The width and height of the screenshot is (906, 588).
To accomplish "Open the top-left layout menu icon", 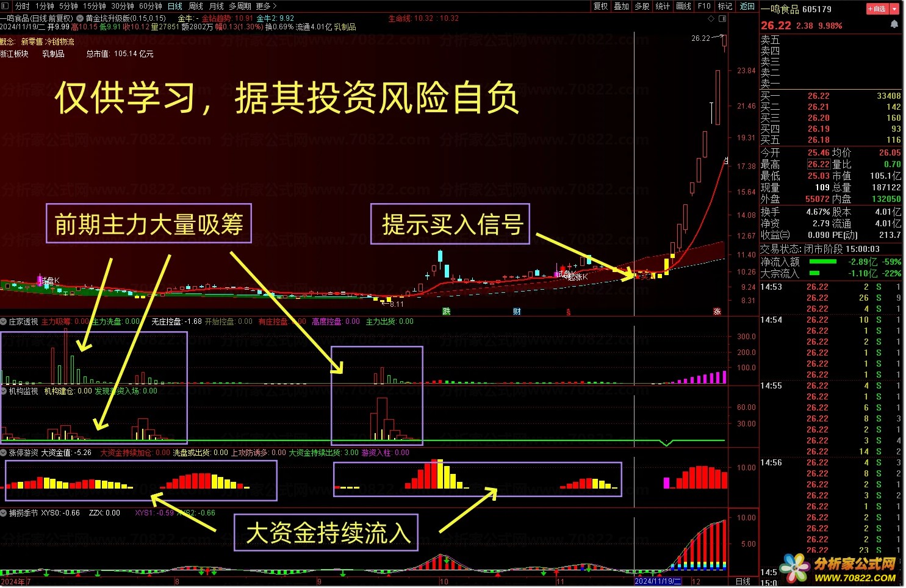I will tap(5, 5).
